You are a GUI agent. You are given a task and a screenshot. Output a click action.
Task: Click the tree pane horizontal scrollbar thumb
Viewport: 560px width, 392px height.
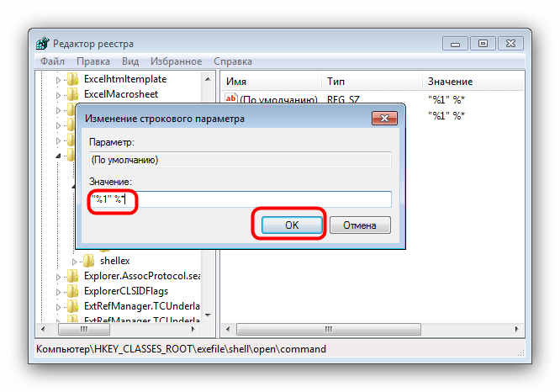(84, 329)
